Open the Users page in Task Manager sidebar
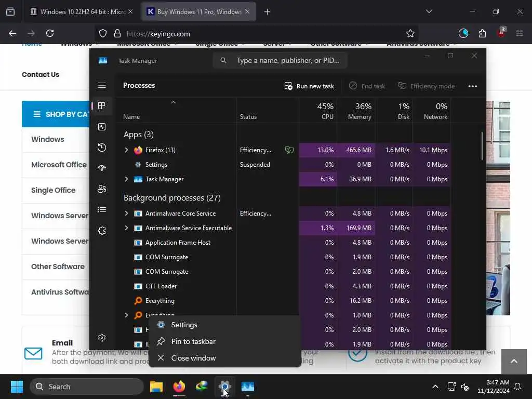 click(102, 189)
